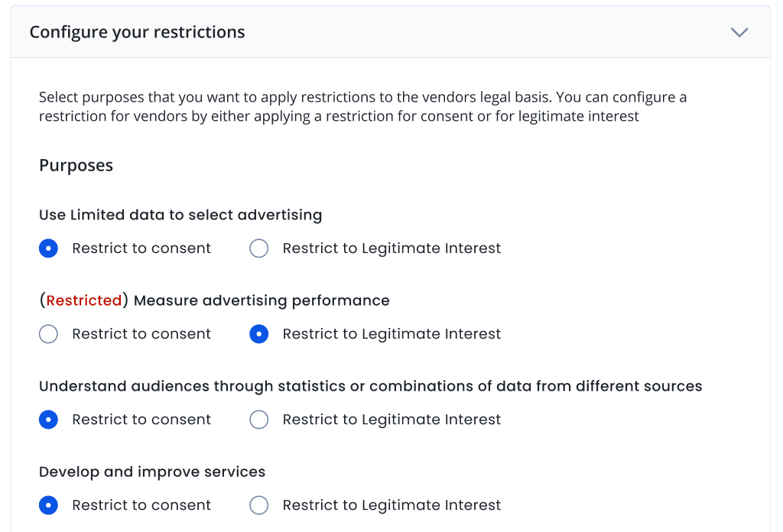Pick Legitimate Interest radio for Develop and improve services

(x=259, y=505)
